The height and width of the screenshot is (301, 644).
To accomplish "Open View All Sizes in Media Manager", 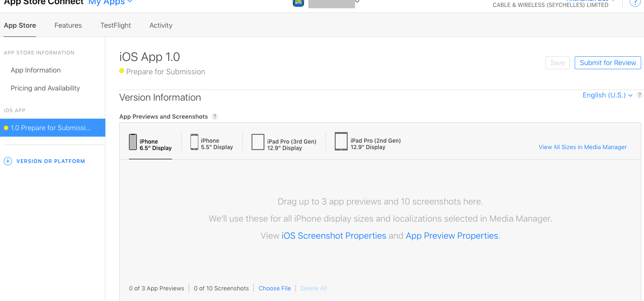I will tap(583, 147).
